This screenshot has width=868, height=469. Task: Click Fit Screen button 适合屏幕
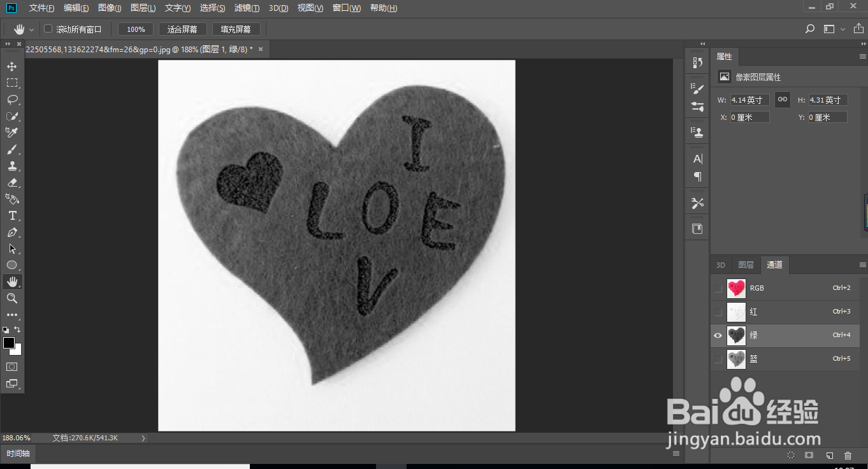click(182, 29)
